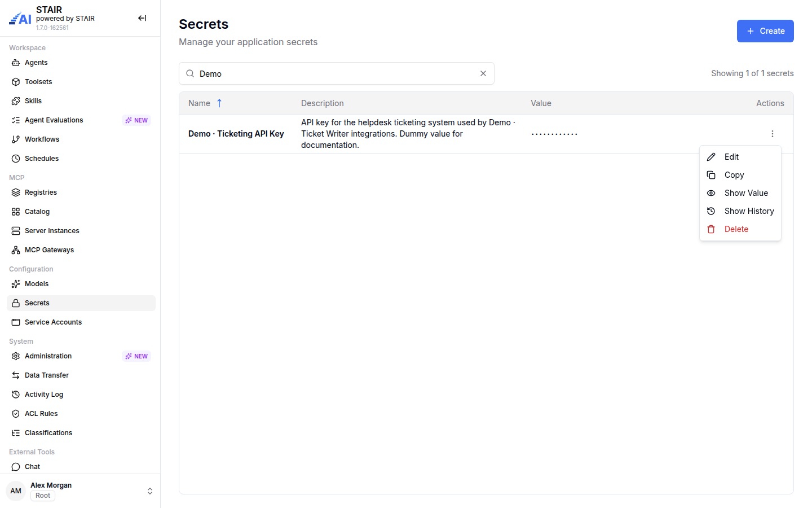
Task: Click the Secrets lock icon
Action: tap(16, 303)
